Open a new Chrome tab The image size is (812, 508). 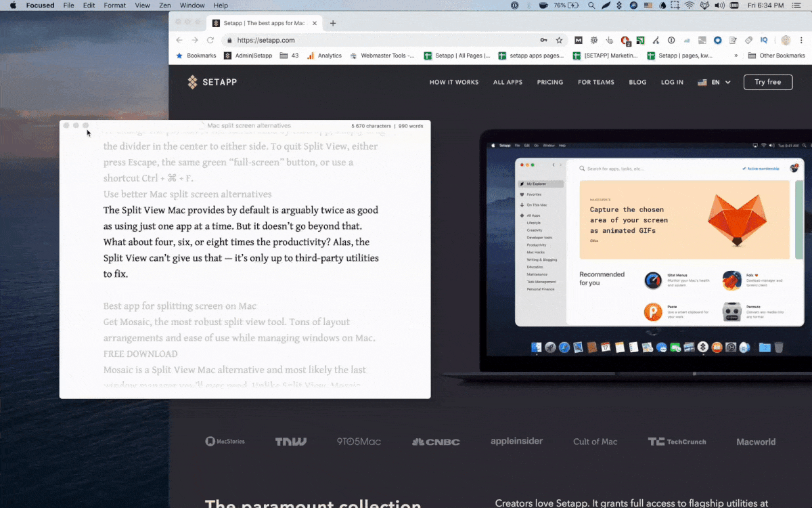point(333,23)
